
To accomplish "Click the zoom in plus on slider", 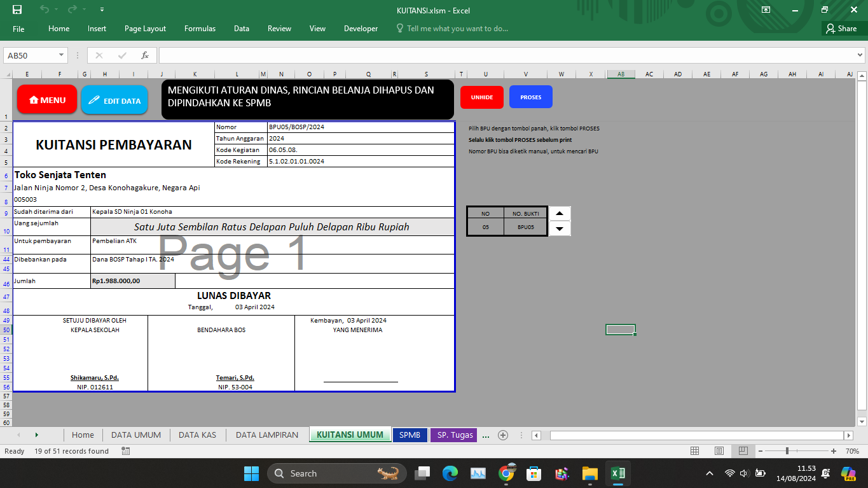I will pos(834,451).
